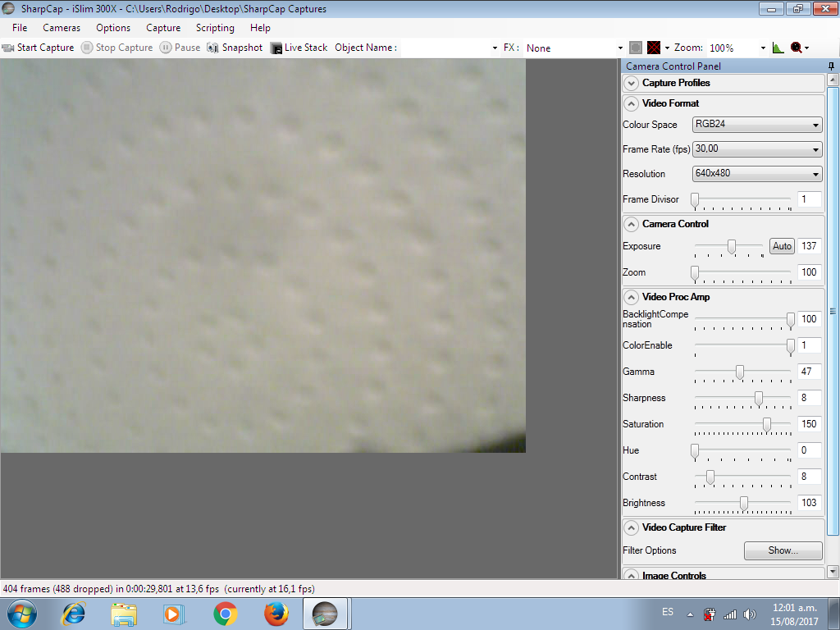Screen dimensions: 840x630
Task: Click the SharpCap taskbar icon
Action: [326, 614]
